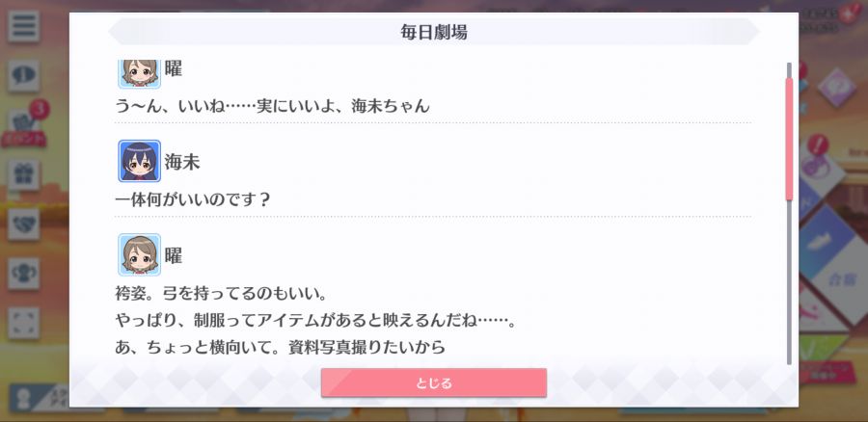Open the trophy goals icon
The width and height of the screenshot is (868, 422).
pos(23,274)
